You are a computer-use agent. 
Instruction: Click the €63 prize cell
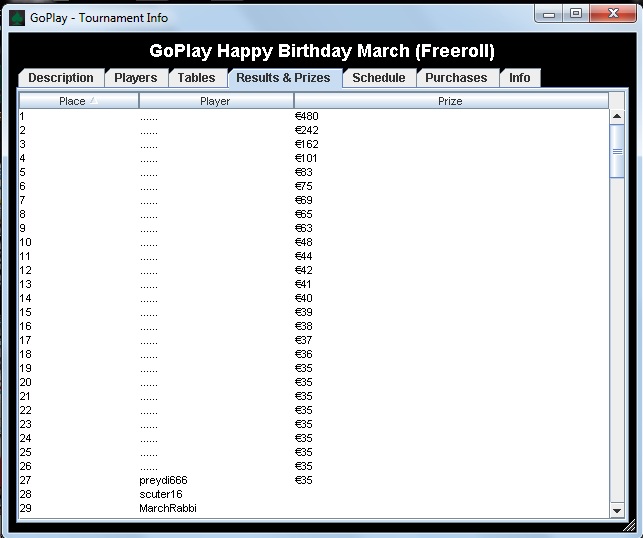pos(303,228)
